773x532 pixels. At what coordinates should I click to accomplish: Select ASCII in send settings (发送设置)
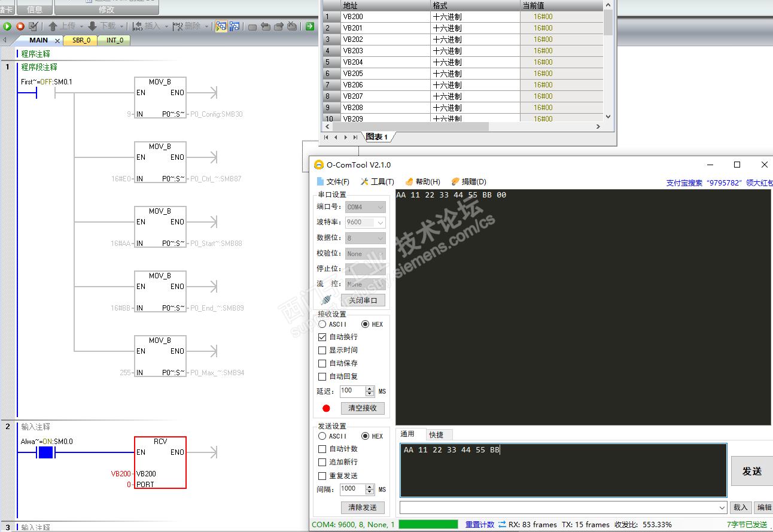[x=322, y=436]
